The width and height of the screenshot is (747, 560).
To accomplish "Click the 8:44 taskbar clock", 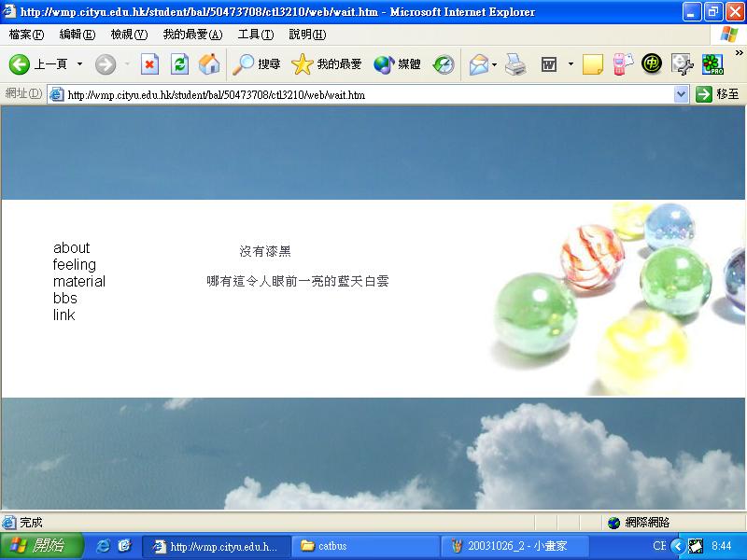I will [721, 546].
